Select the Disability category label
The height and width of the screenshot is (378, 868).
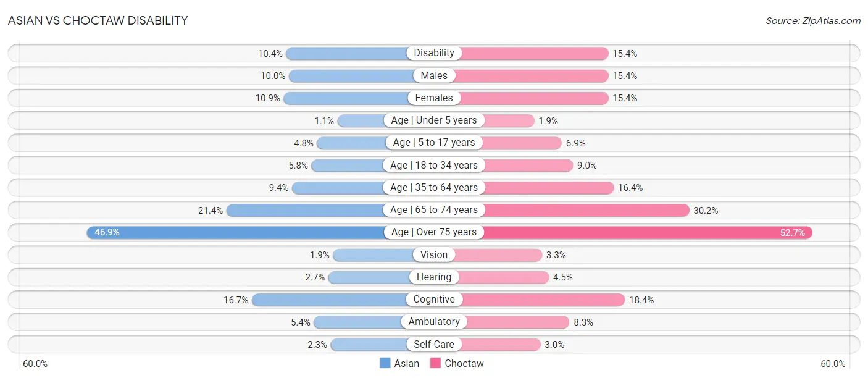click(434, 53)
